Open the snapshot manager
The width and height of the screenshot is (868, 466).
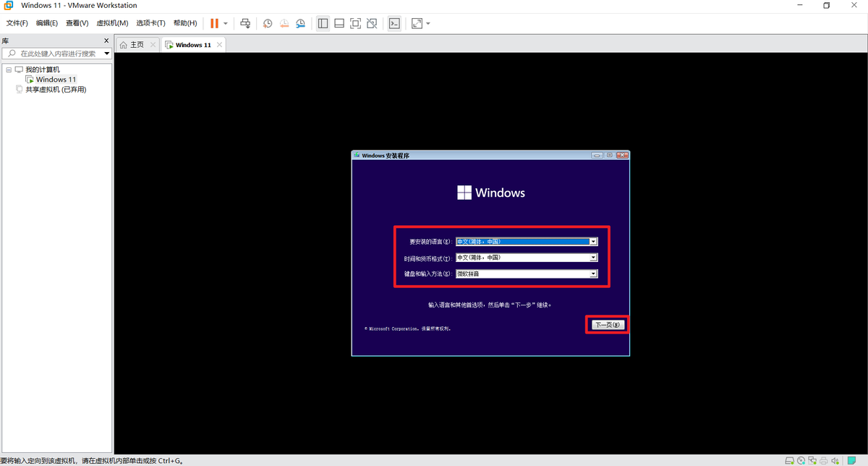pyautogui.click(x=300, y=23)
